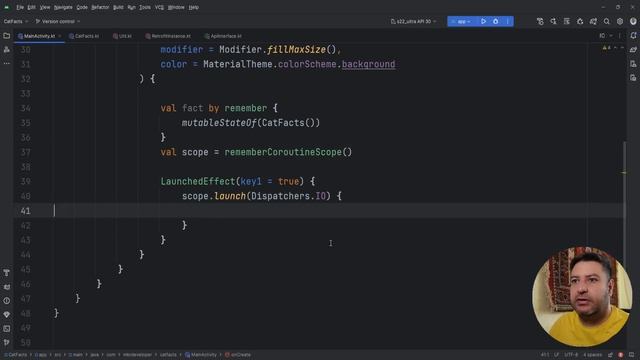640x360 pixels.
Task: Click the 4 spaces indent setting
Action: (592, 355)
